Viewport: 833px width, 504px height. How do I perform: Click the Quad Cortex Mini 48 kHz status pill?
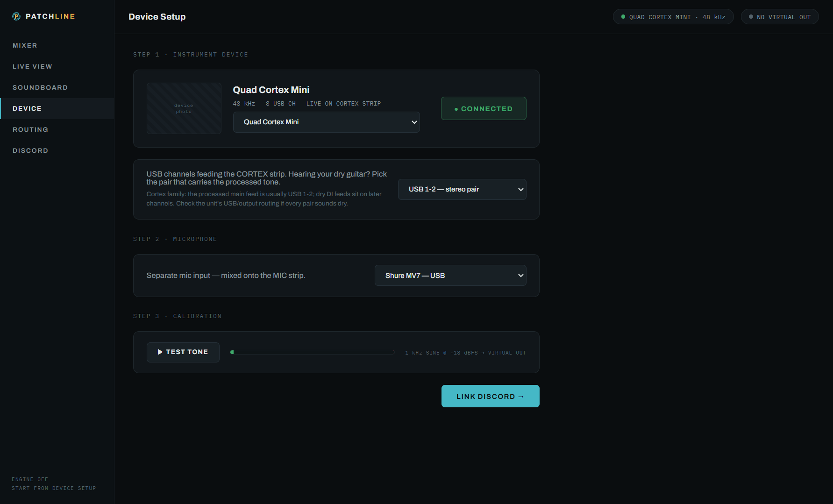click(x=673, y=17)
